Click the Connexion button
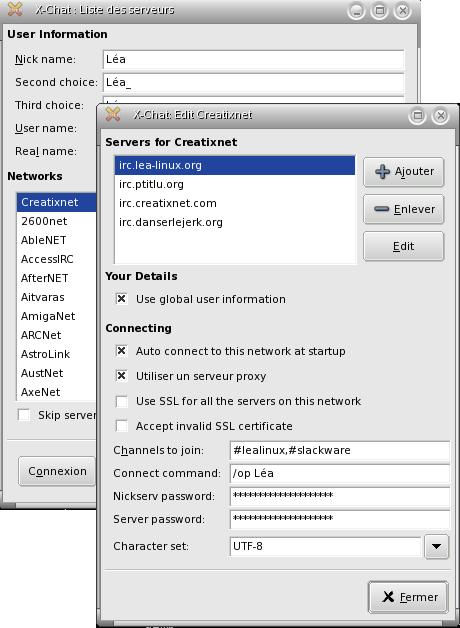The width and height of the screenshot is (460, 628). 57,471
